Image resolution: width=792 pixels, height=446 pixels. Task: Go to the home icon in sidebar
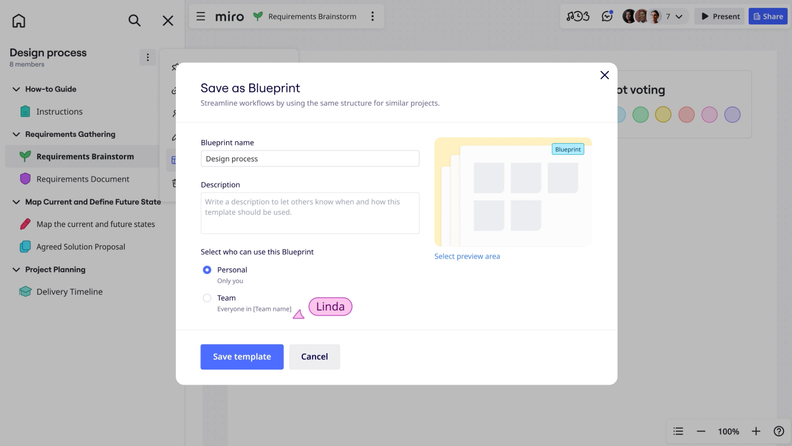[19, 21]
